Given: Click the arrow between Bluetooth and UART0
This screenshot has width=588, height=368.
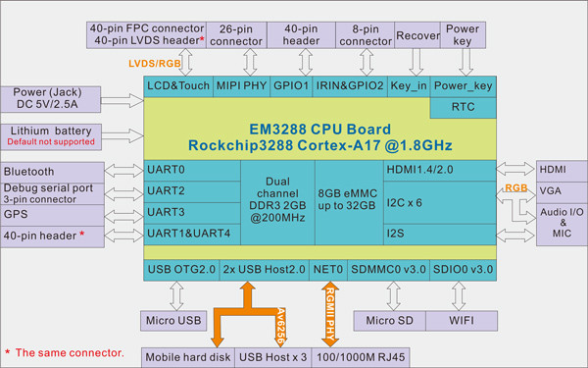Looking at the screenshot, I should click(x=124, y=170).
